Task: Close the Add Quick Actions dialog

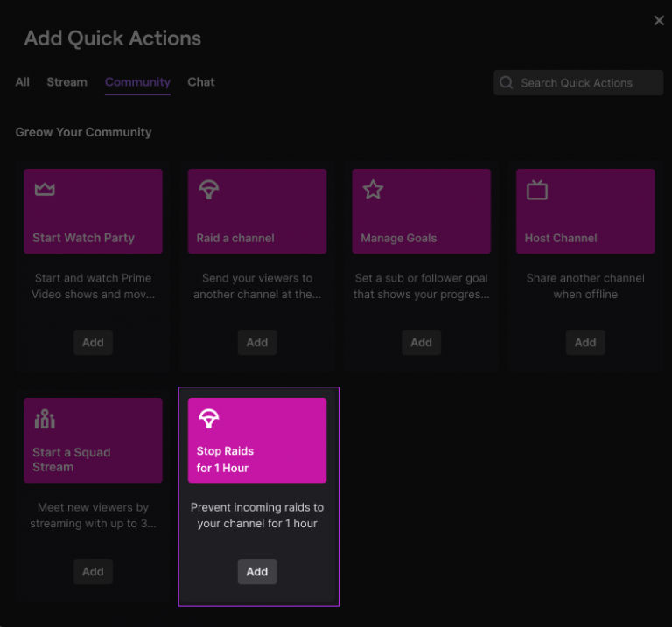Action: pyautogui.click(x=659, y=20)
